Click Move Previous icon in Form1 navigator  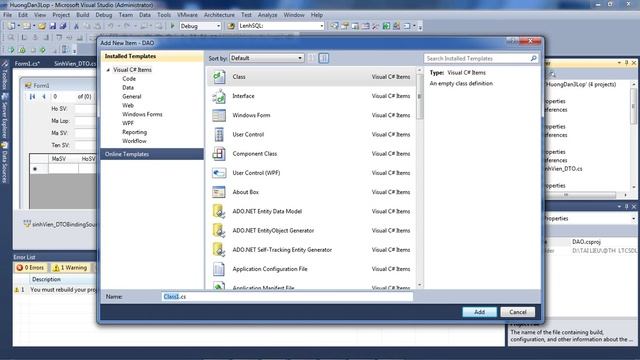44,97
